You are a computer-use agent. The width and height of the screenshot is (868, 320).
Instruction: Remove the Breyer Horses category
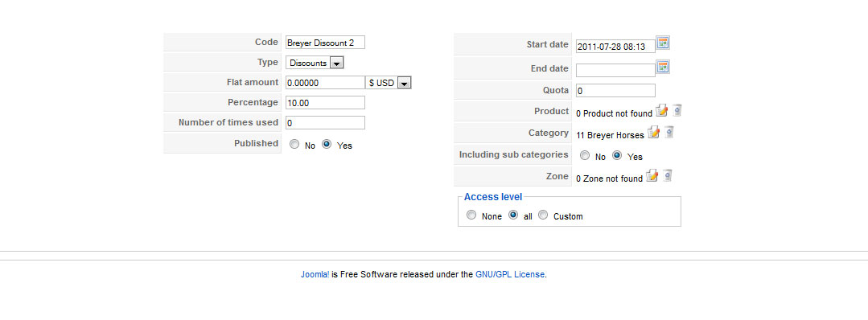coord(668,132)
